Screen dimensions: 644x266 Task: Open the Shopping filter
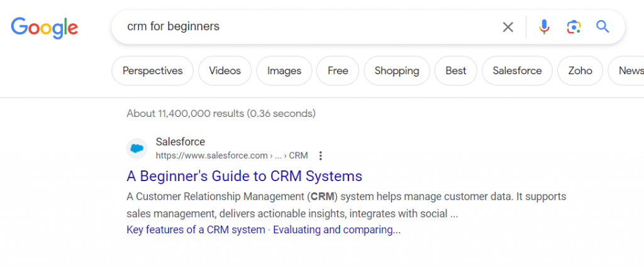click(397, 71)
